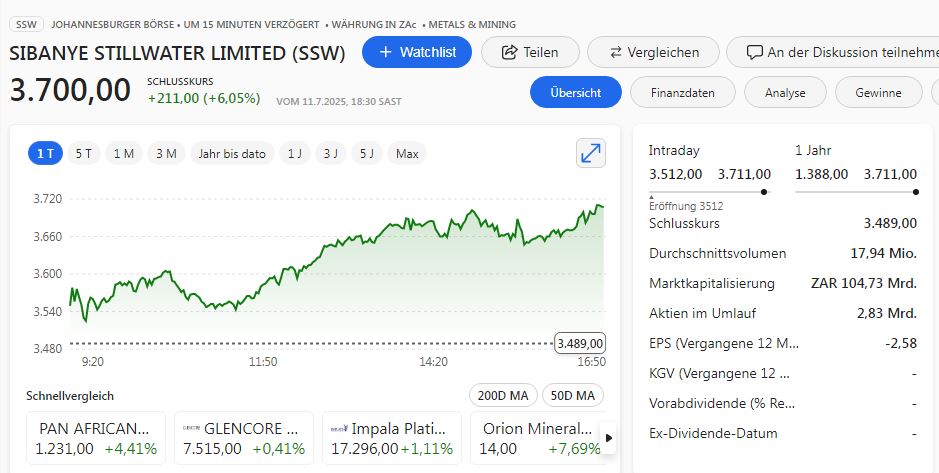Select the Max time range
The width and height of the screenshot is (939, 473).
pos(407,153)
